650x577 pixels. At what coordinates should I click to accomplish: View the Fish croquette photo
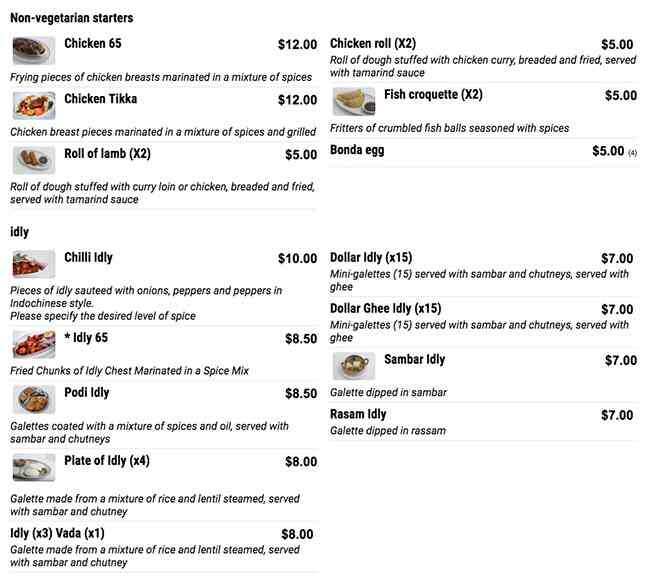(x=353, y=101)
